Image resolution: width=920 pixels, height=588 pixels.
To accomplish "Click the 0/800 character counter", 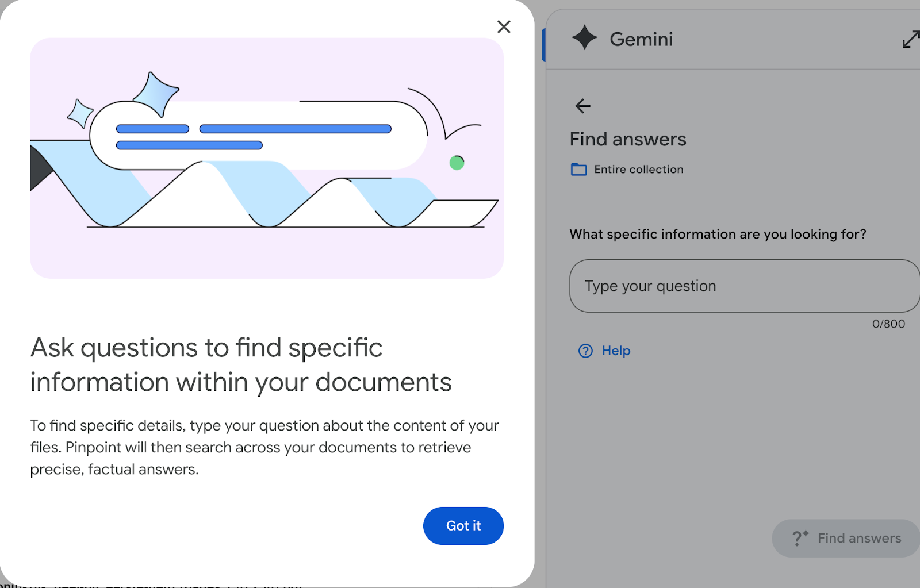I will coord(888,324).
